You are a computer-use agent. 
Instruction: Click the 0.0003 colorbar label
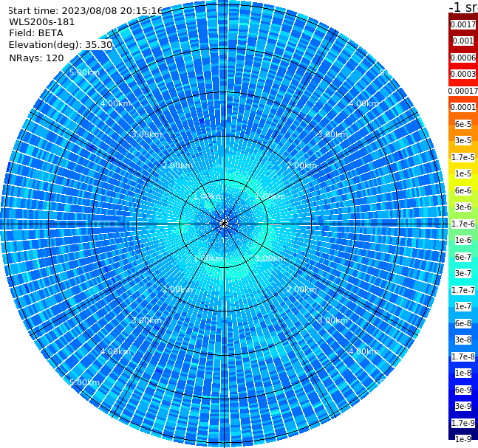click(x=463, y=74)
